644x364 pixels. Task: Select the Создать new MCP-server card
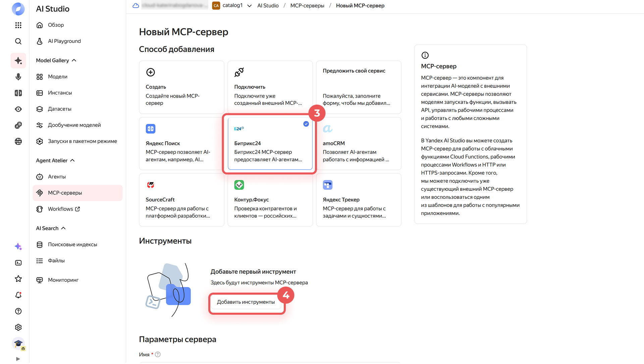pyautogui.click(x=181, y=87)
